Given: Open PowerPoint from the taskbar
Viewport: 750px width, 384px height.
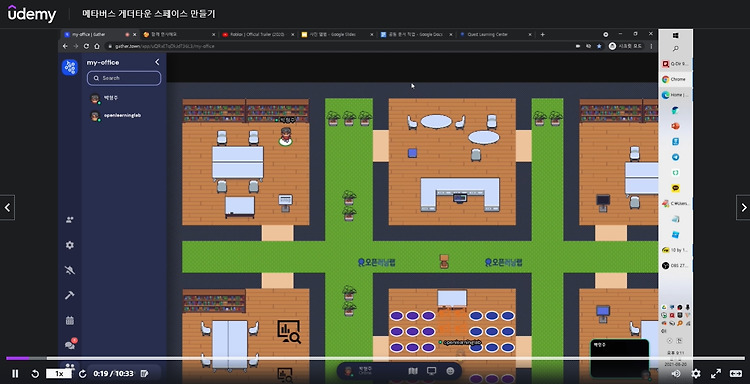Looking at the screenshot, I should [x=675, y=126].
